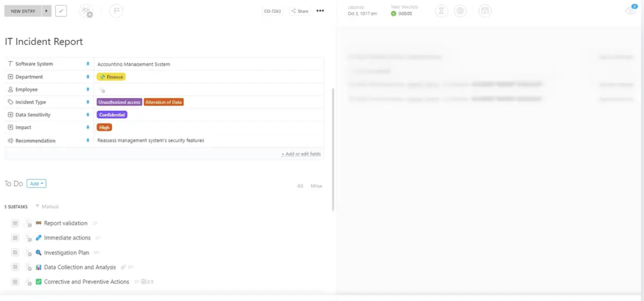Screen dimensions: 644x301
Task: Toggle status box for Data Collection and Analysis
Action: [x=15, y=267]
